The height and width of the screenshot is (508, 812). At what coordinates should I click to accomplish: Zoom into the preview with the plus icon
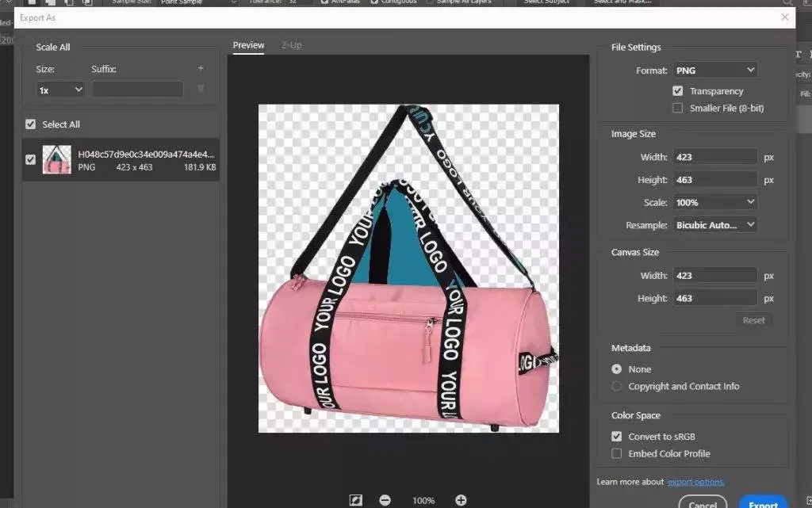tap(461, 500)
